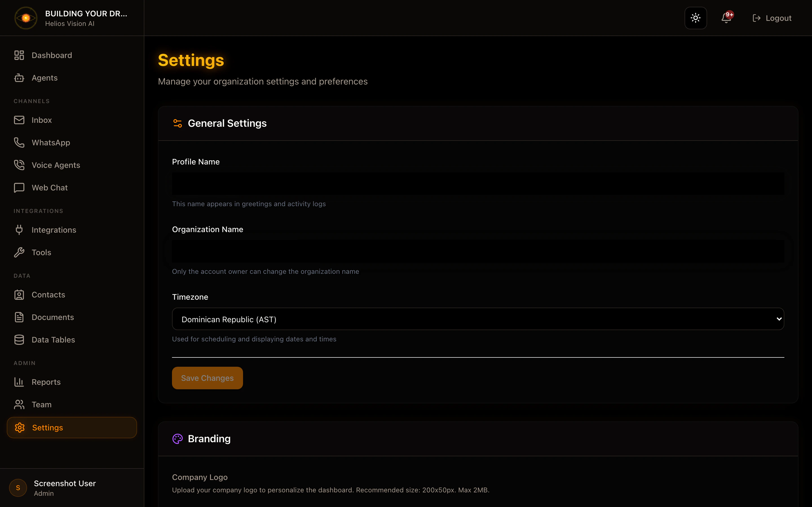Select the Tools wrench icon
Image resolution: width=812 pixels, height=507 pixels.
click(19, 252)
